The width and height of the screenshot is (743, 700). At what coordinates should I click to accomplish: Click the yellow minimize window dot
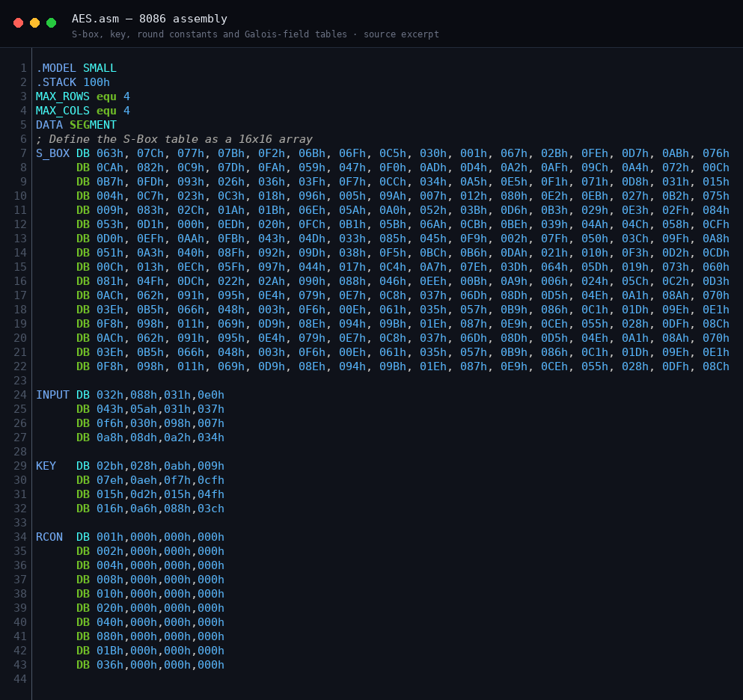pos(34,22)
